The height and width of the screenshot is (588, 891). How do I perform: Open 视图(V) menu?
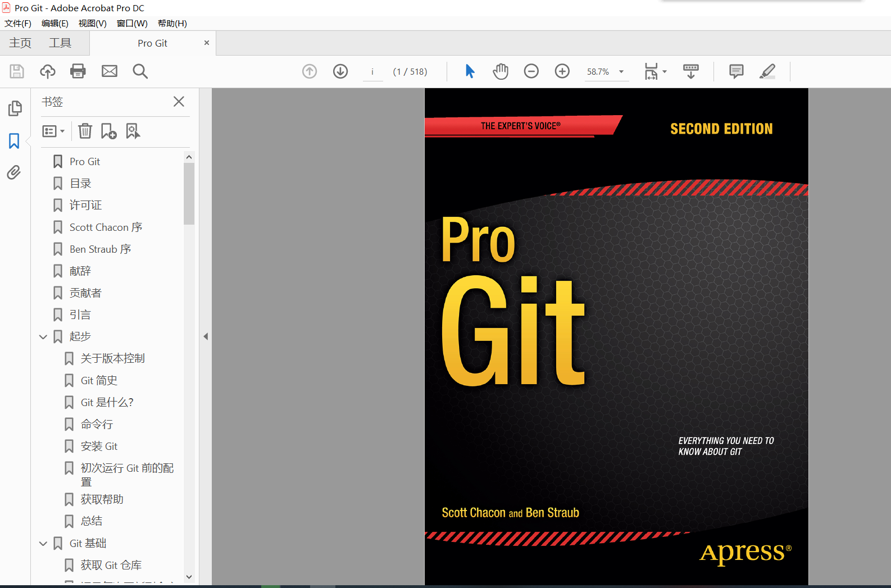[93, 23]
